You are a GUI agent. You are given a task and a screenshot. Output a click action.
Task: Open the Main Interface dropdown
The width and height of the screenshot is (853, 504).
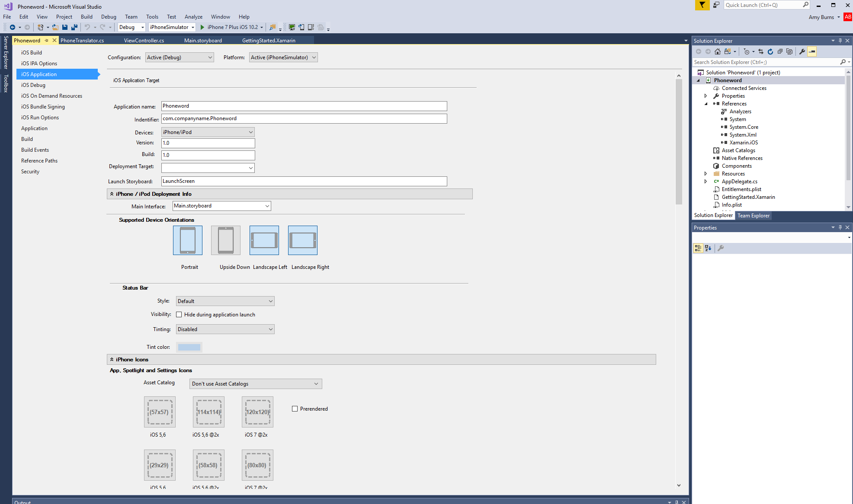pyautogui.click(x=222, y=206)
